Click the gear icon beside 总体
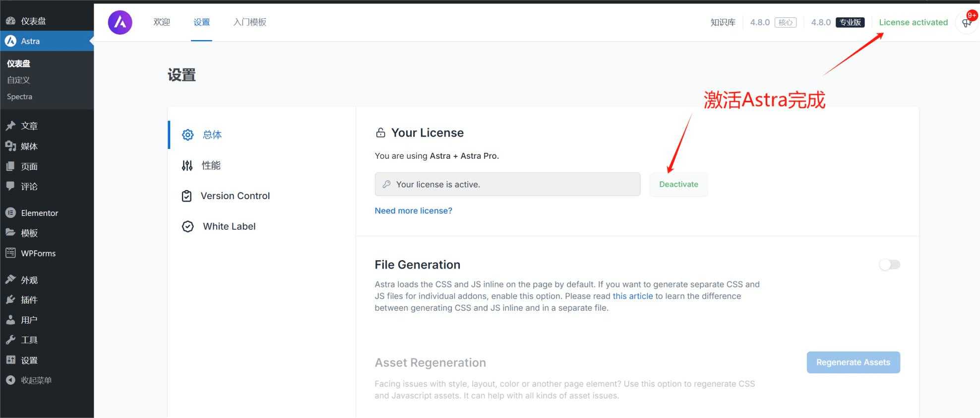This screenshot has height=418, width=980. (187, 135)
